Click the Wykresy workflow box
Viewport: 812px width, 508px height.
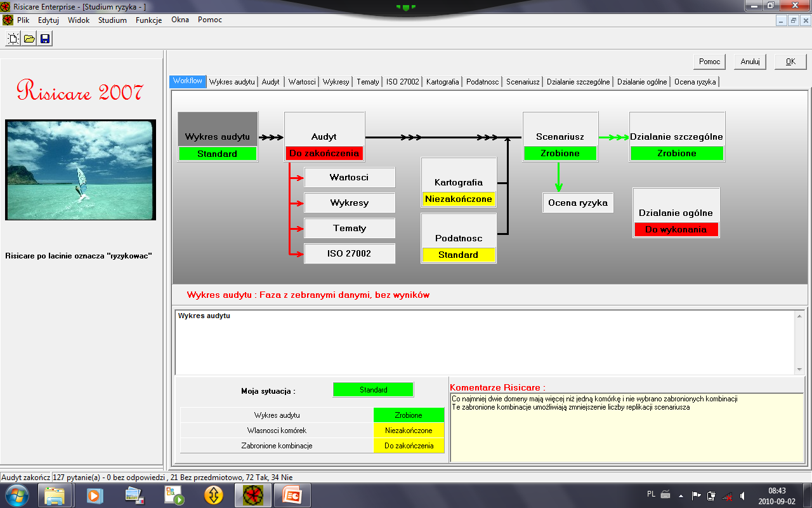[350, 203]
